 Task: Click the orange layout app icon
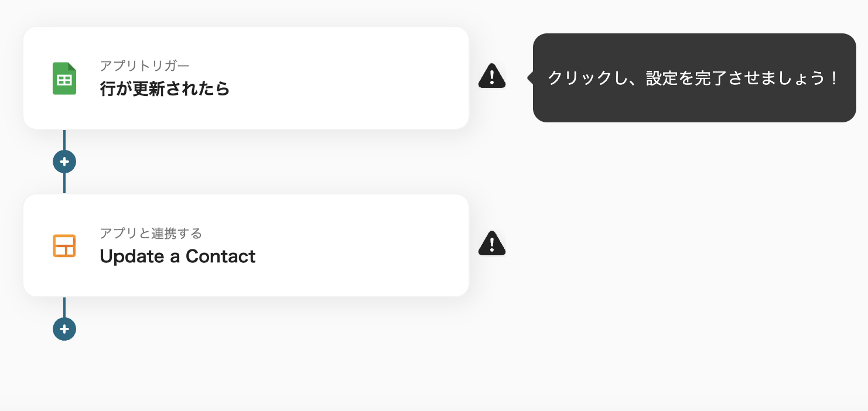click(x=64, y=246)
